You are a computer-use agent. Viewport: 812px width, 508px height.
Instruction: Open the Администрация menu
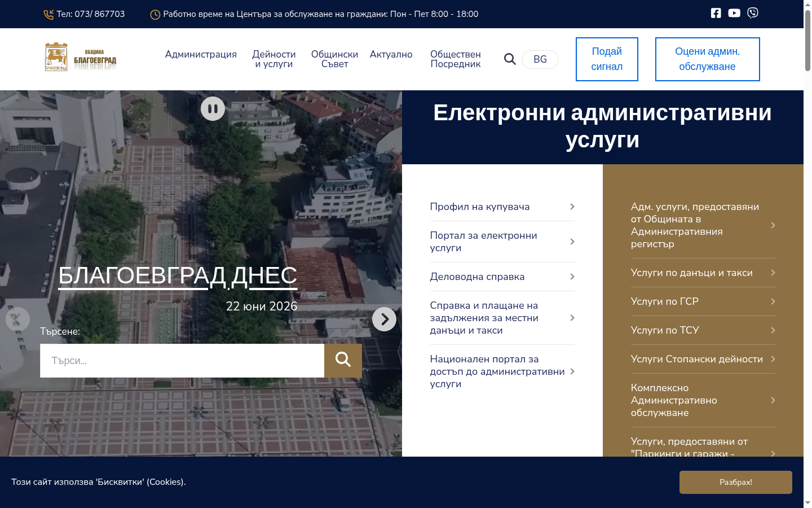tap(201, 55)
